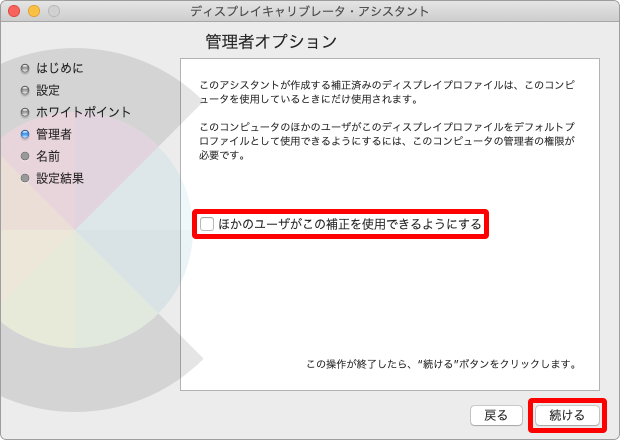This screenshot has height=440, width=620.
Task: Click the bullet icon beside はじめに
Action: click(x=25, y=68)
